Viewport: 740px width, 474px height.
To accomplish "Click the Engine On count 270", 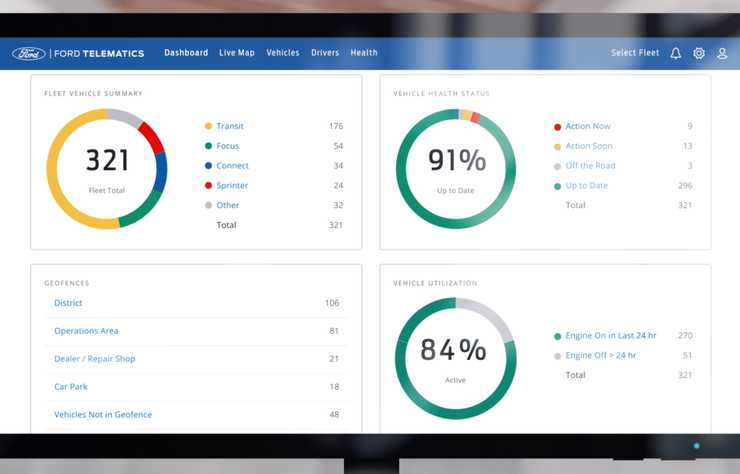I will click(x=685, y=336).
